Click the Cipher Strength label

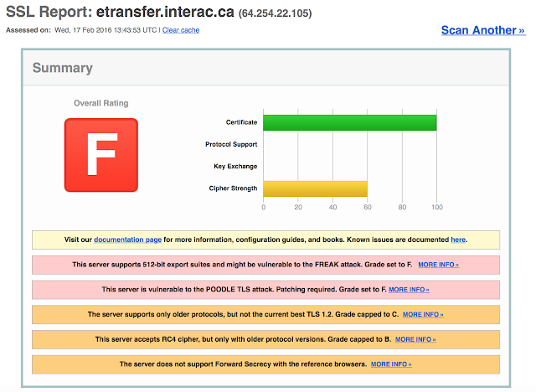coord(233,188)
